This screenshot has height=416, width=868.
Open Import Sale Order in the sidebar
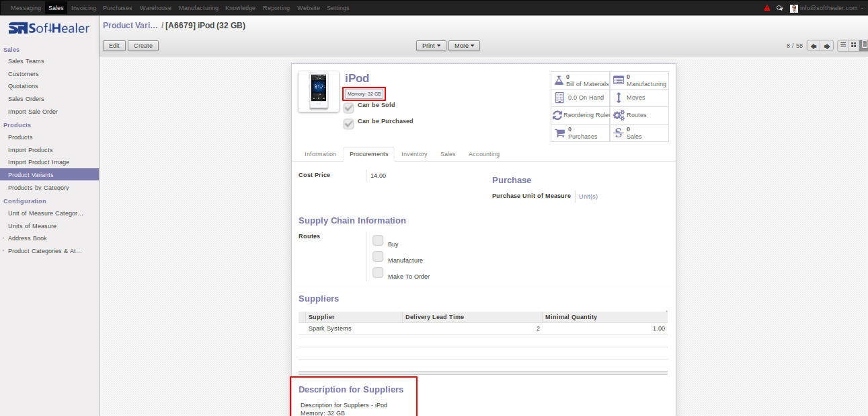[x=33, y=112]
